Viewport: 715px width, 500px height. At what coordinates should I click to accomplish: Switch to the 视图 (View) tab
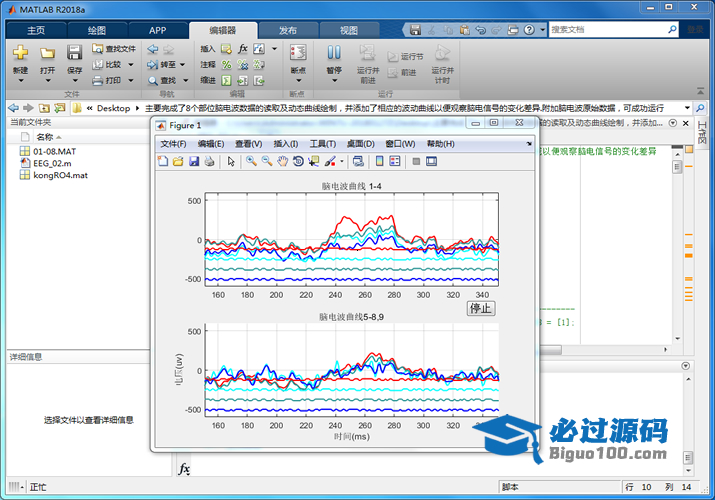tap(349, 30)
